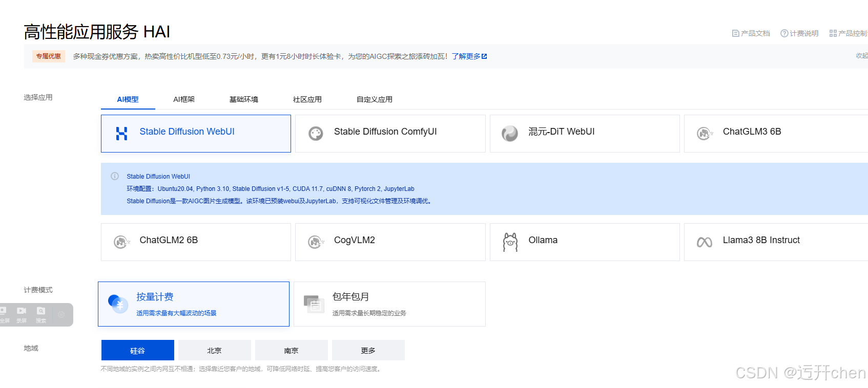The width and height of the screenshot is (868, 388).
Task: Pick the Ollama llama icon card
Action: pyautogui.click(x=585, y=242)
